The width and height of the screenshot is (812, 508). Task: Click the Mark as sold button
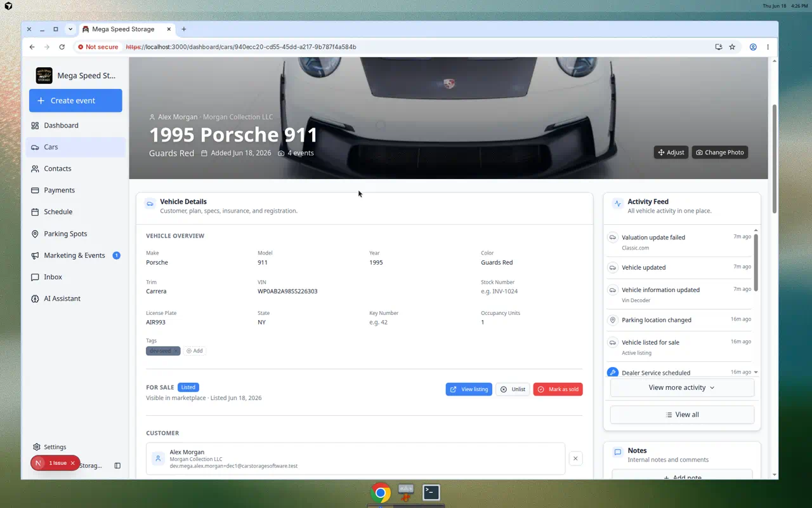[x=558, y=389]
